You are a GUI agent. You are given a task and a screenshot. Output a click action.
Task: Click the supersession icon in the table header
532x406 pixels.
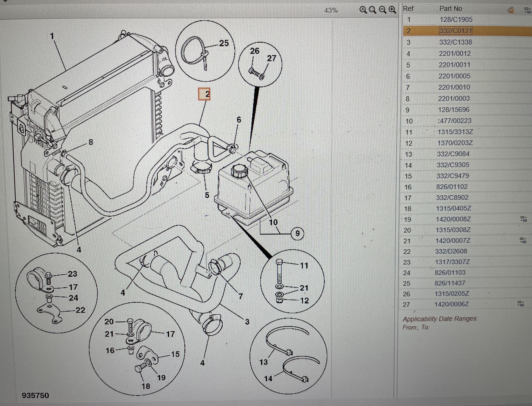pos(527,10)
